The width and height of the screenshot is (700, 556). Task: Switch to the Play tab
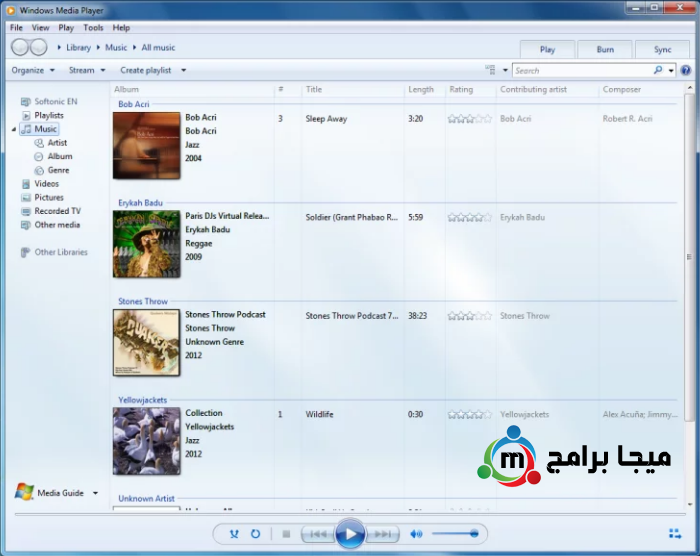[547, 49]
